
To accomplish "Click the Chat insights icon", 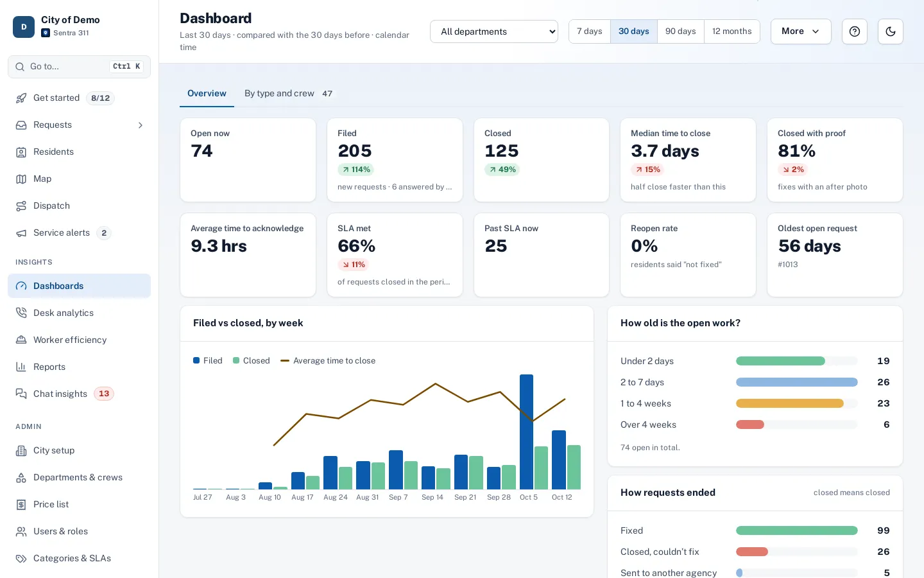I will [21, 394].
